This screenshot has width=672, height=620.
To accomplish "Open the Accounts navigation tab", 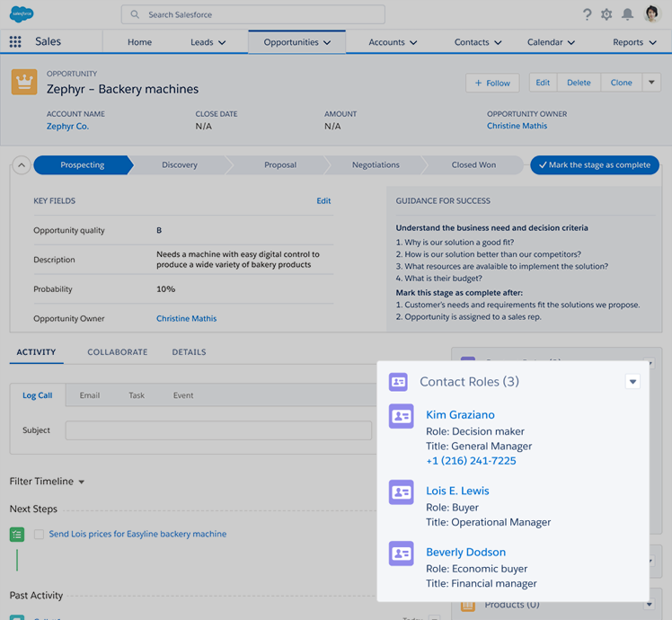I will 393,42.
